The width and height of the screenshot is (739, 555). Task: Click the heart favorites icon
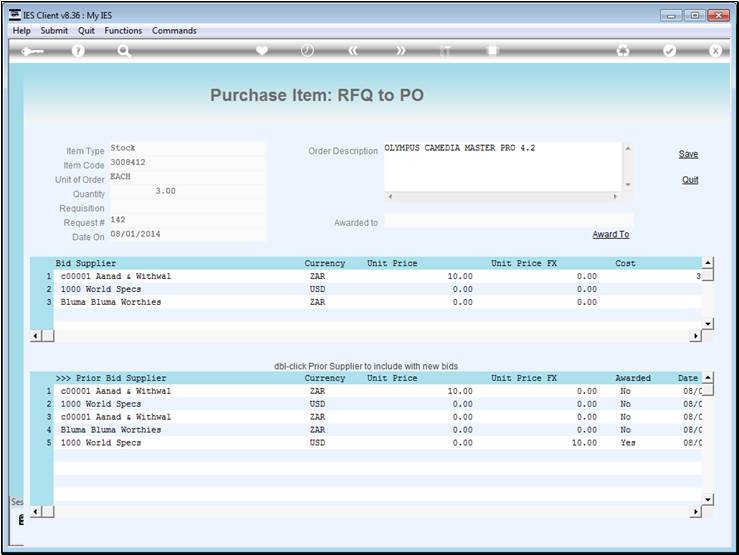click(262, 50)
